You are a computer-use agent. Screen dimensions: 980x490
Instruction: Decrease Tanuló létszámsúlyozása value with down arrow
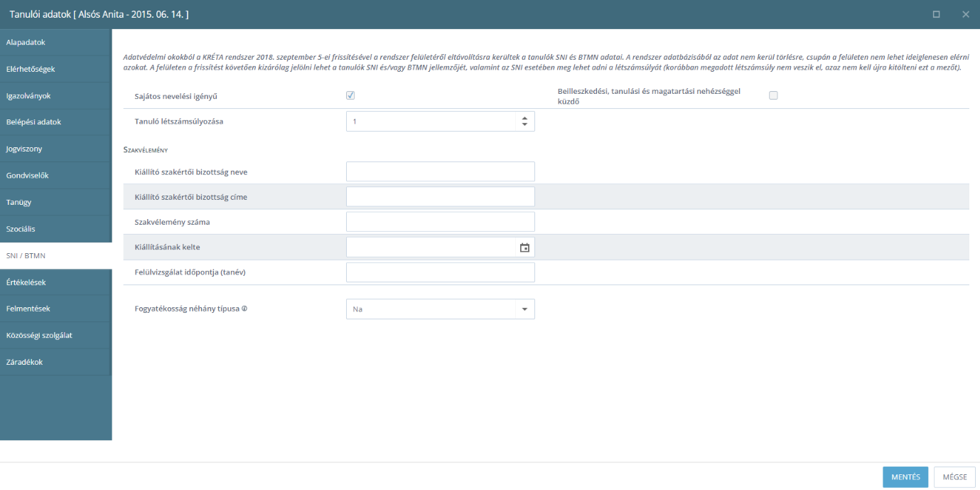(524, 125)
